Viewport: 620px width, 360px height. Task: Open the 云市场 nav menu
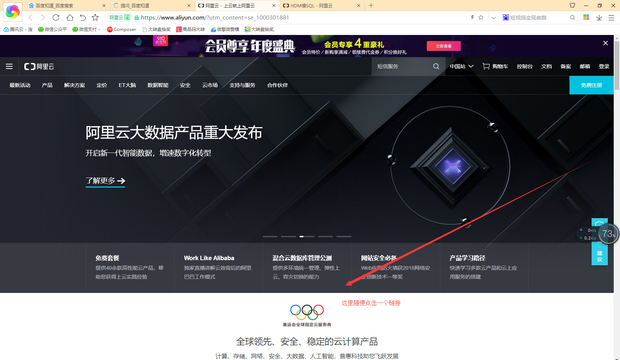click(210, 85)
